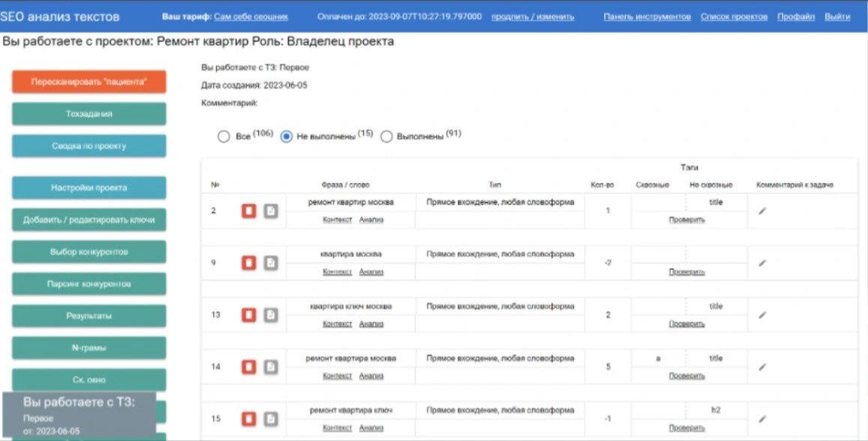
Task: Click 'Выйти' to log out
Action: [x=837, y=16]
